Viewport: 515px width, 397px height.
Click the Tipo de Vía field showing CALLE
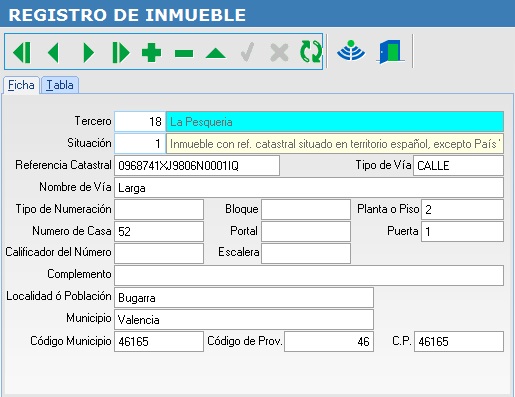coord(458,165)
